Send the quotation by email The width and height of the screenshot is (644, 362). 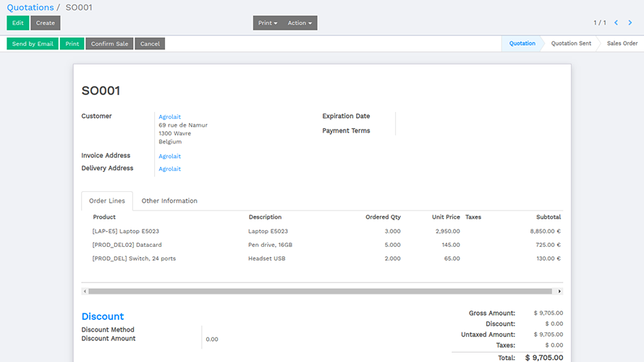click(x=33, y=44)
